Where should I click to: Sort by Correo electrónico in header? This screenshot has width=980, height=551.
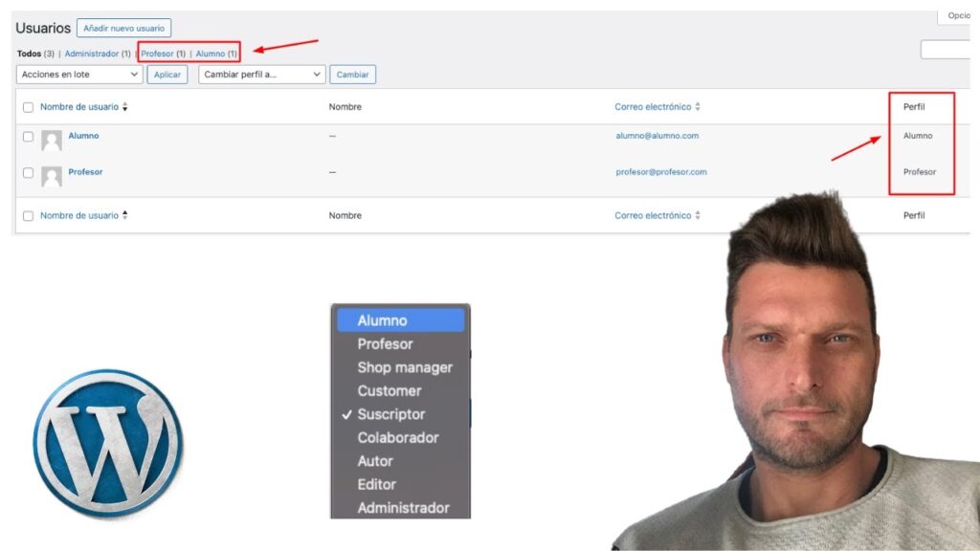coord(653,107)
